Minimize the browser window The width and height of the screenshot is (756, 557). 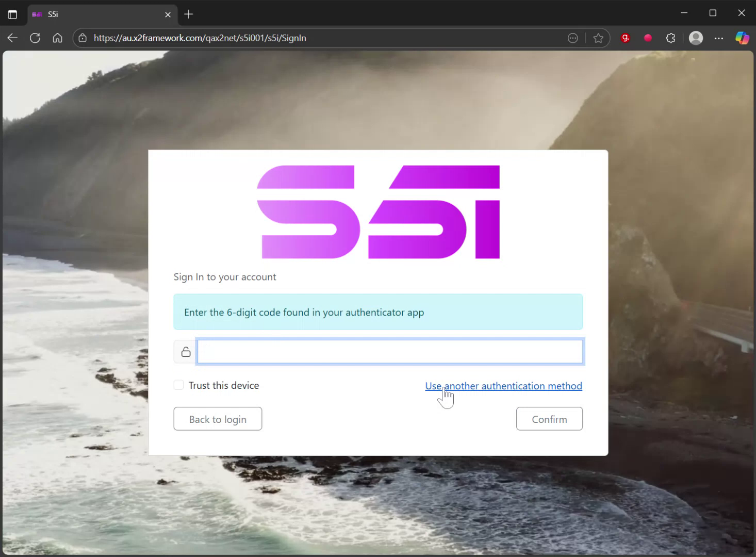coord(684,13)
